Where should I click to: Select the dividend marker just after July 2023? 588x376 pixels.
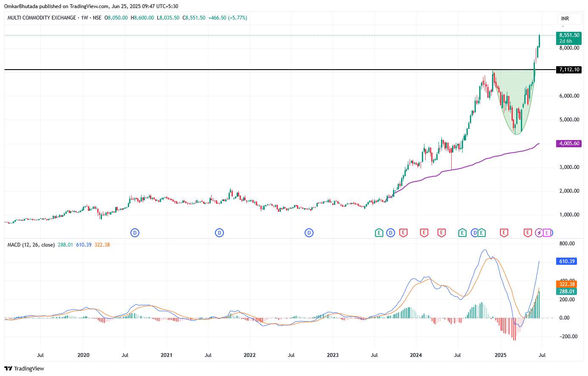pyautogui.click(x=390, y=233)
